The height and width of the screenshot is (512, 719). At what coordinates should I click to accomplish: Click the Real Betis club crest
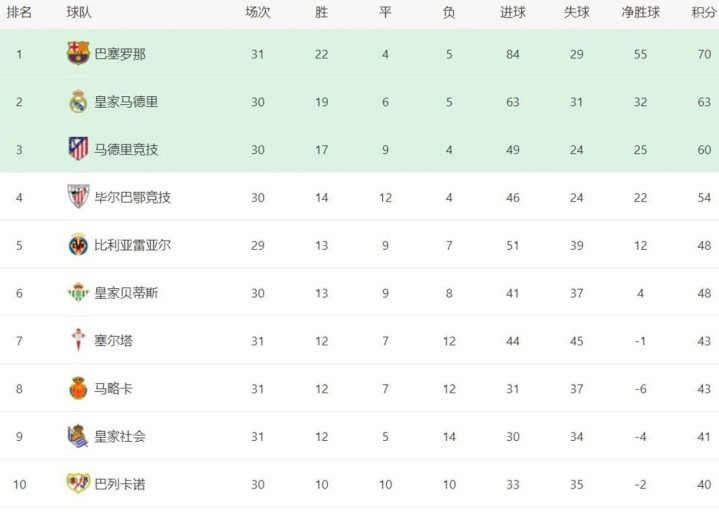coord(78,292)
